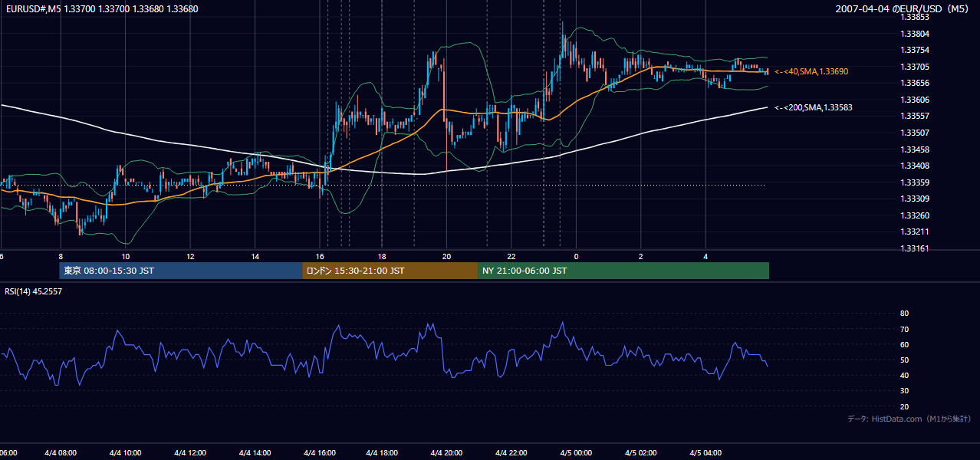Click price axis value 1.33211
This screenshot has width=980, height=460.
point(915,232)
